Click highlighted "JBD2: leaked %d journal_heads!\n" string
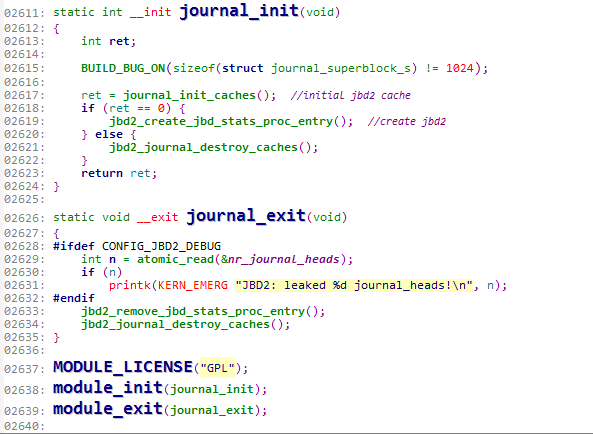 pos(354,285)
